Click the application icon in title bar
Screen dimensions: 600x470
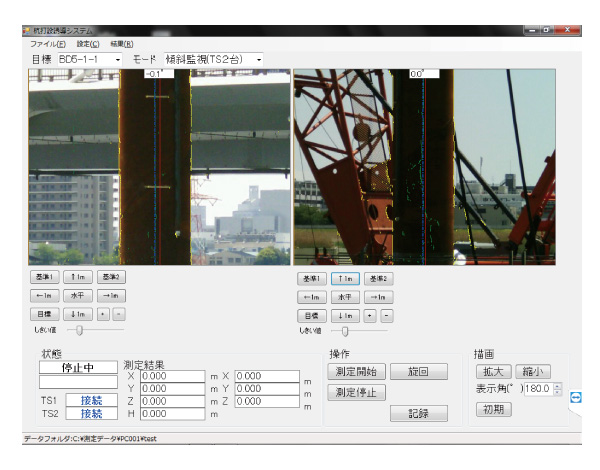point(26,31)
